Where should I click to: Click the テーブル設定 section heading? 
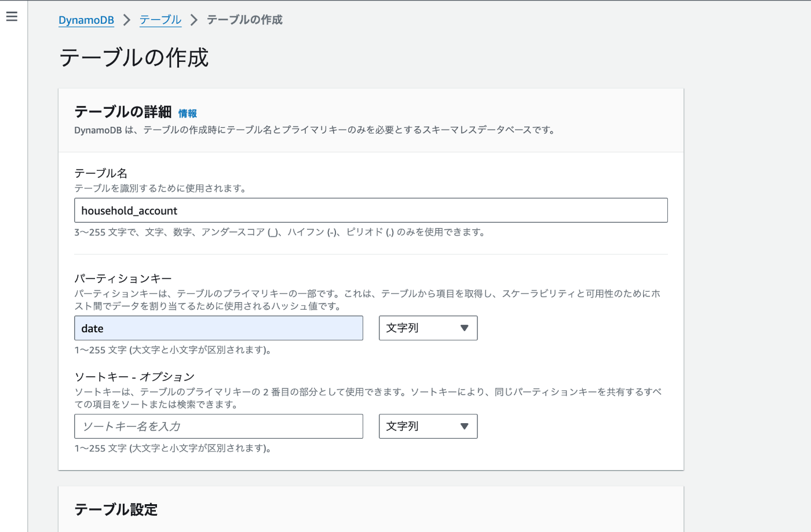pyautogui.click(x=116, y=509)
